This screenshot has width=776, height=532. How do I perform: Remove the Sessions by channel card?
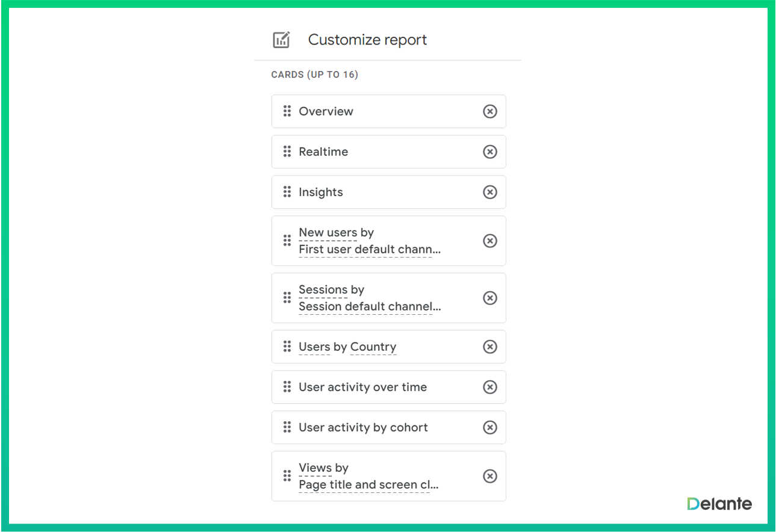490,298
